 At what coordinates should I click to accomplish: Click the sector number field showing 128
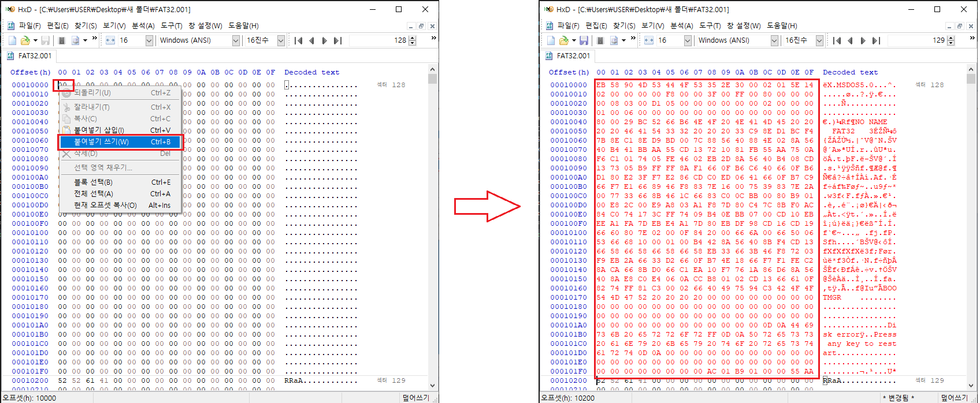pyautogui.click(x=379, y=40)
